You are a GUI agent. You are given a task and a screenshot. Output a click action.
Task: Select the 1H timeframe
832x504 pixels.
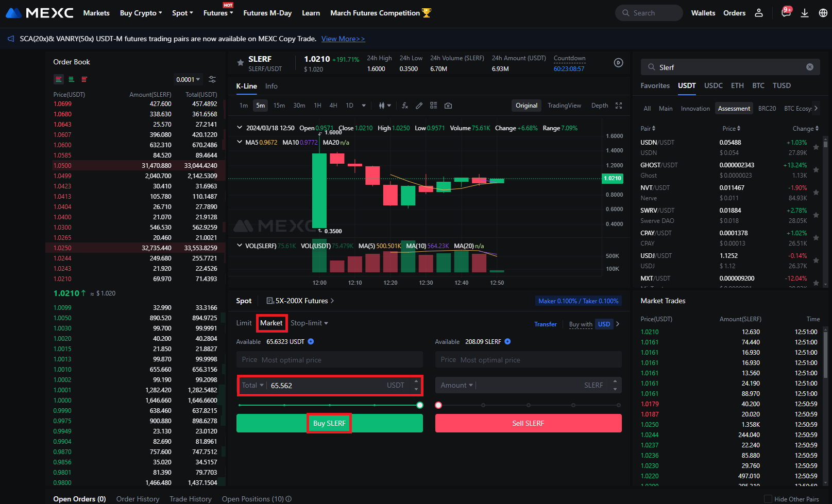click(x=317, y=106)
